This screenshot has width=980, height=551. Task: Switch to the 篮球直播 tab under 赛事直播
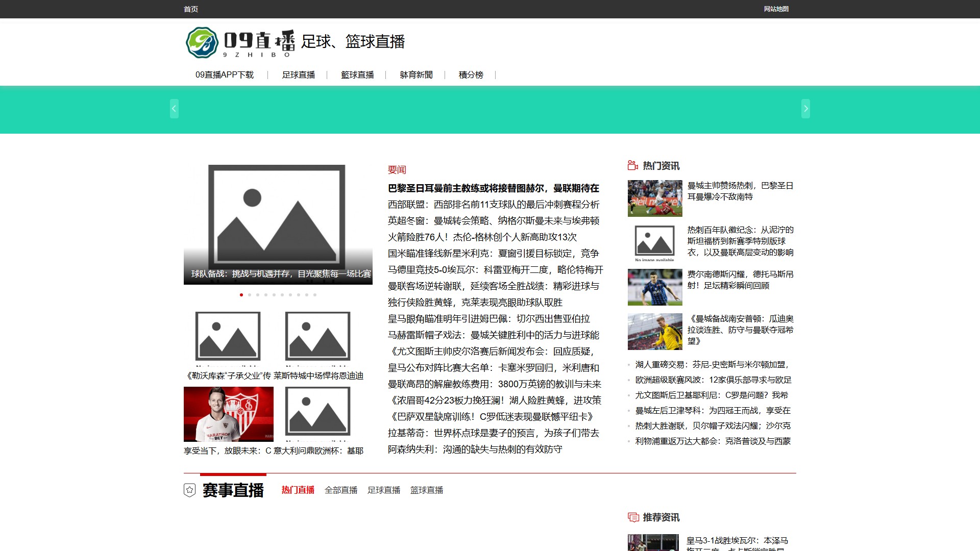pos(427,490)
